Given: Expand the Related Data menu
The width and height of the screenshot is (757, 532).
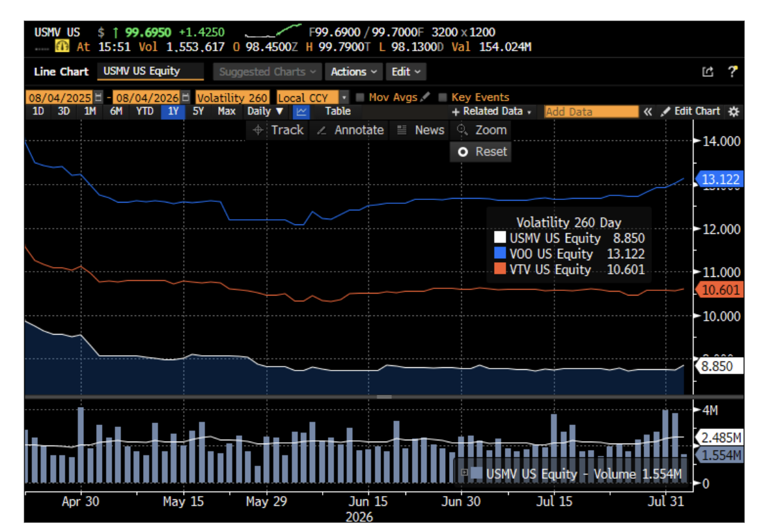Looking at the screenshot, I should pyautogui.click(x=491, y=112).
